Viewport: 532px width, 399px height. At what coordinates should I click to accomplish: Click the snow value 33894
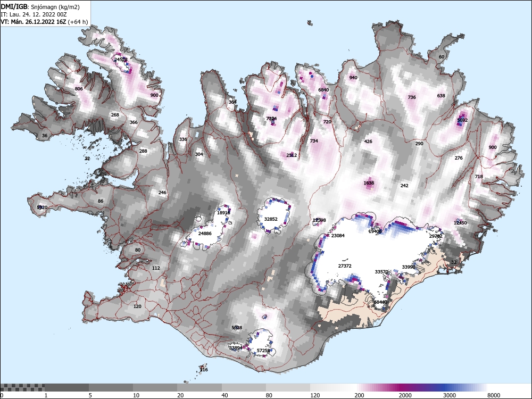(236, 348)
